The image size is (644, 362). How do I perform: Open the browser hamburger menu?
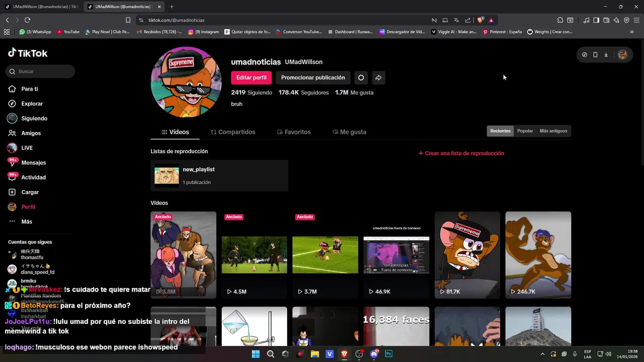point(636,20)
